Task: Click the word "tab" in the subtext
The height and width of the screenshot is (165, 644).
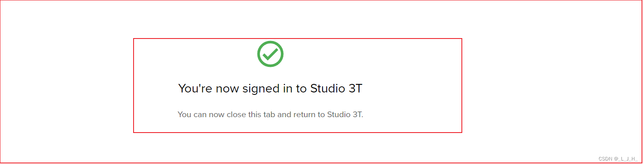Action: point(269,115)
